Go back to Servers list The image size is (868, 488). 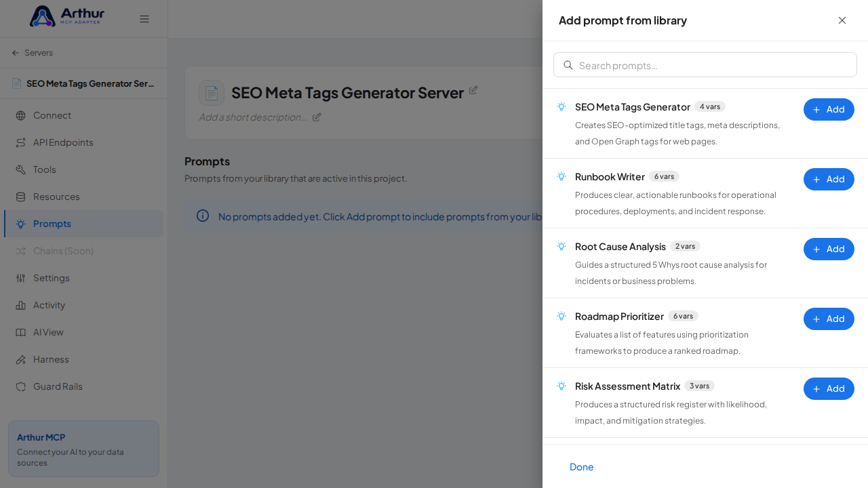pyautogui.click(x=32, y=53)
